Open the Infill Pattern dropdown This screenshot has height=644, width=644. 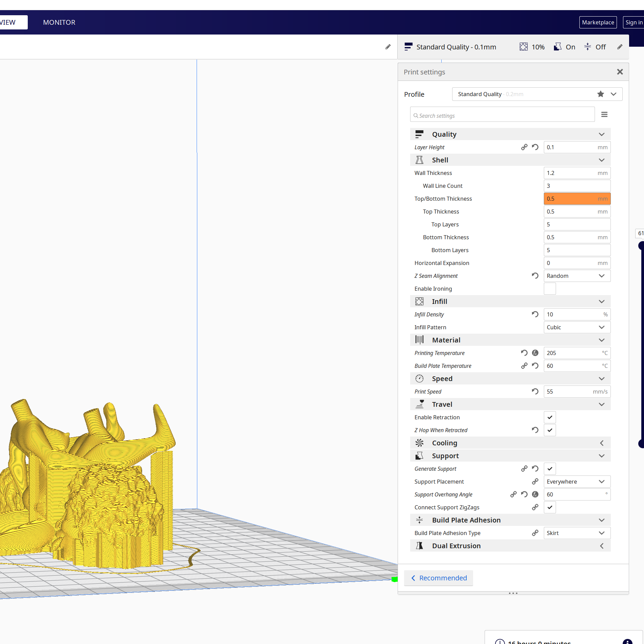(x=577, y=327)
